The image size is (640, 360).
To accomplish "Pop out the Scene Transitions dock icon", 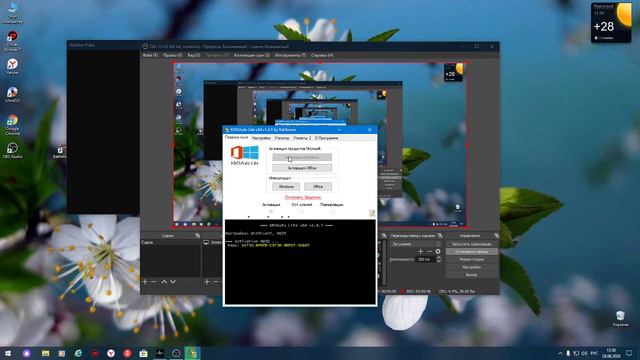I will (440, 236).
